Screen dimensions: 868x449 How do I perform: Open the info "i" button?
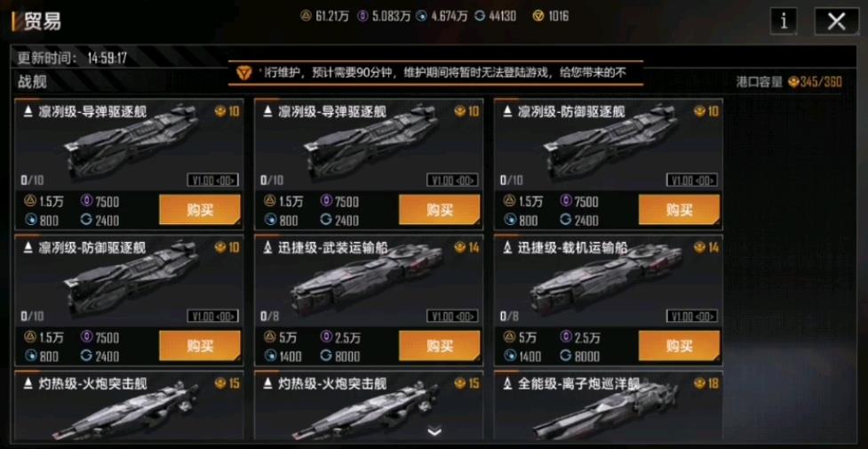(x=784, y=21)
